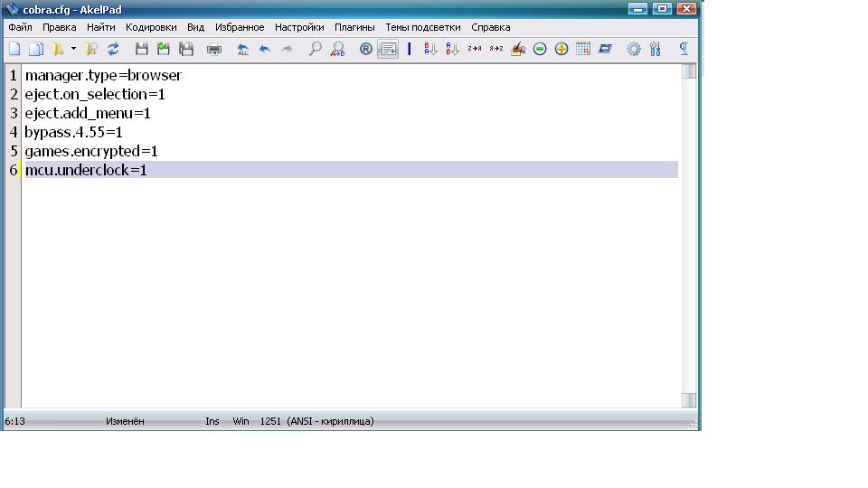This screenshot has height=488, width=868.
Task: Click the vertical scrollbar up arrow
Action: 689,71
